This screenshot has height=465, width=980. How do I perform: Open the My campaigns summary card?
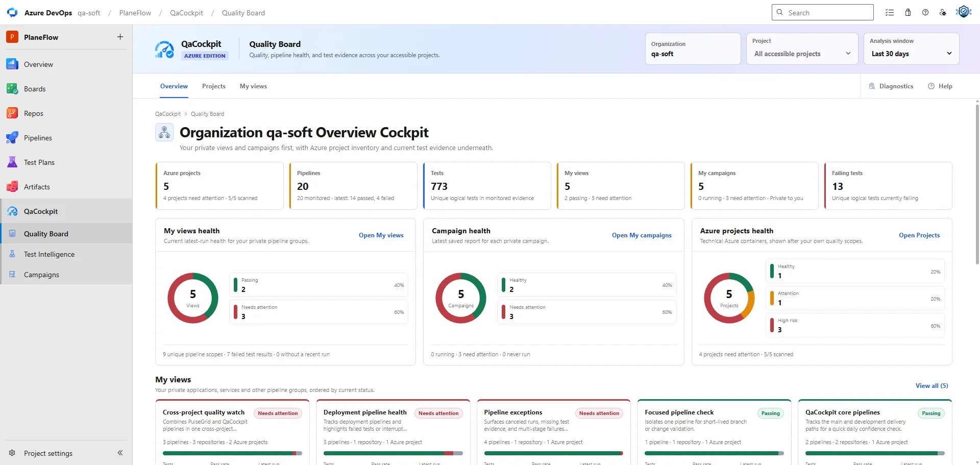[x=754, y=186]
